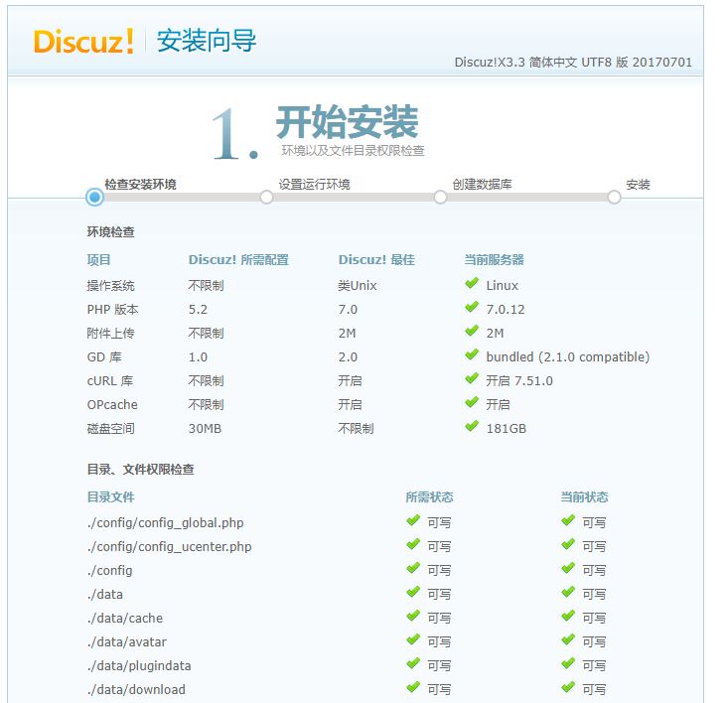
Task: Select the 创建数据库 step circle
Action: coord(440,197)
